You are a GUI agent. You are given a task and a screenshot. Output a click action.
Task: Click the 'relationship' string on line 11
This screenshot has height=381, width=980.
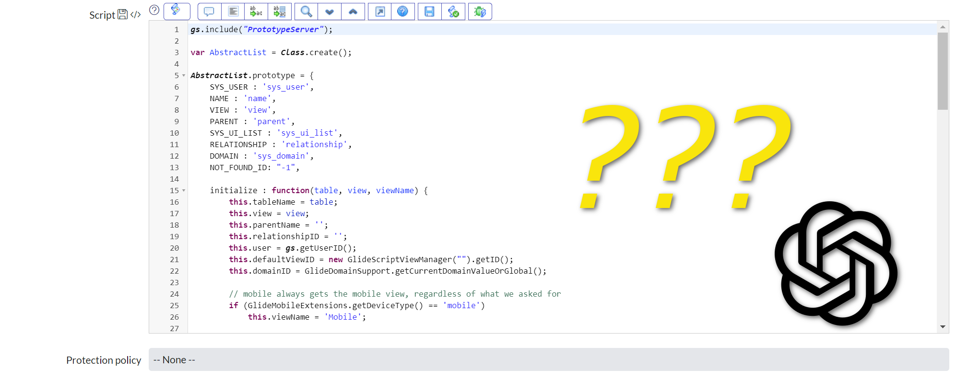click(315, 145)
